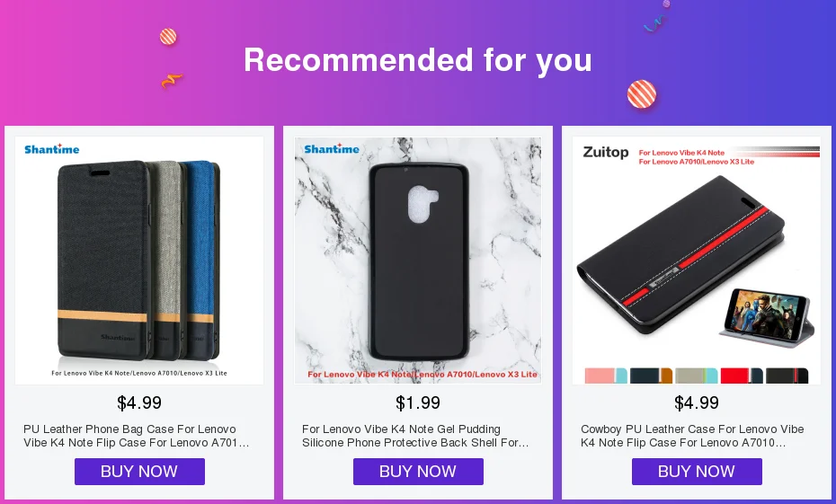Click BUY NOW for PU Leather Phone Bag Case

(x=139, y=472)
